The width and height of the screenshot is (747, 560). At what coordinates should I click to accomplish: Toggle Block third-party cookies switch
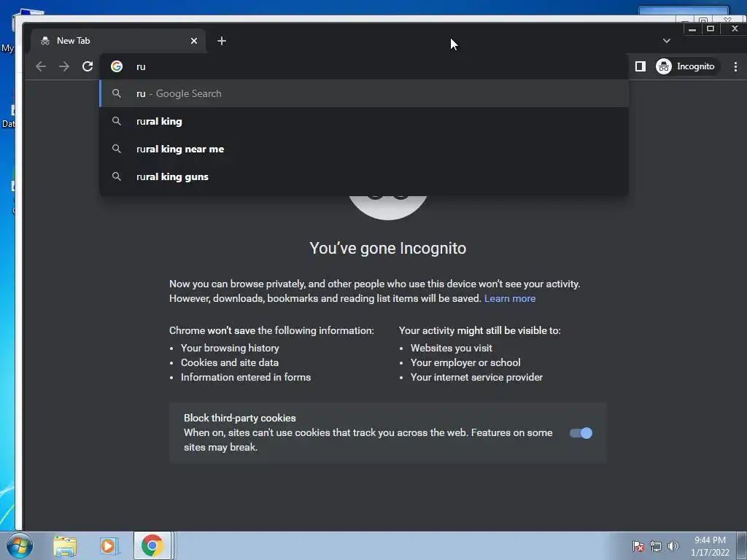[x=581, y=433]
